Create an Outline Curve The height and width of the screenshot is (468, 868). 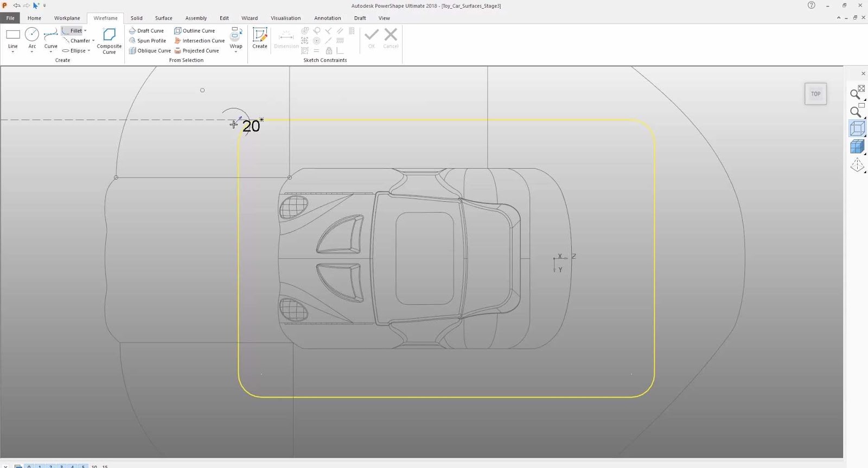pyautogui.click(x=194, y=31)
